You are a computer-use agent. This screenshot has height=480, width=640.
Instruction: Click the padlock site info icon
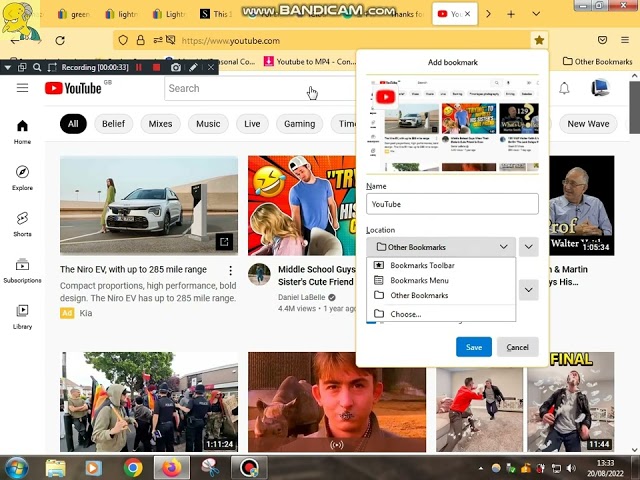140,40
